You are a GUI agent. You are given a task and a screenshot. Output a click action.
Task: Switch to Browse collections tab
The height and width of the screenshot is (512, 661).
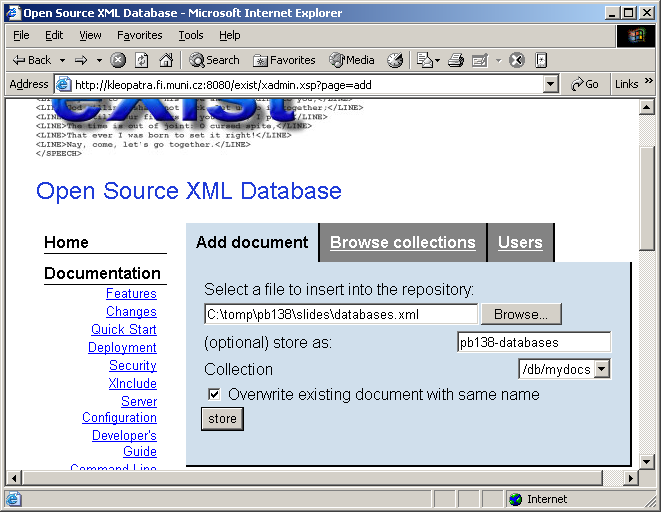coord(403,242)
